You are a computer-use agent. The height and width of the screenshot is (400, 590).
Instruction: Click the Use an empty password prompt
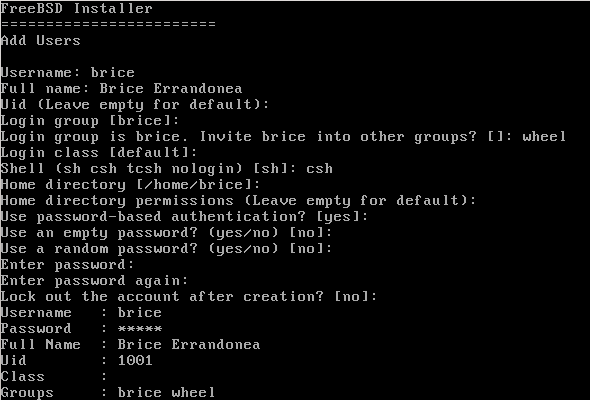pos(166,232)
